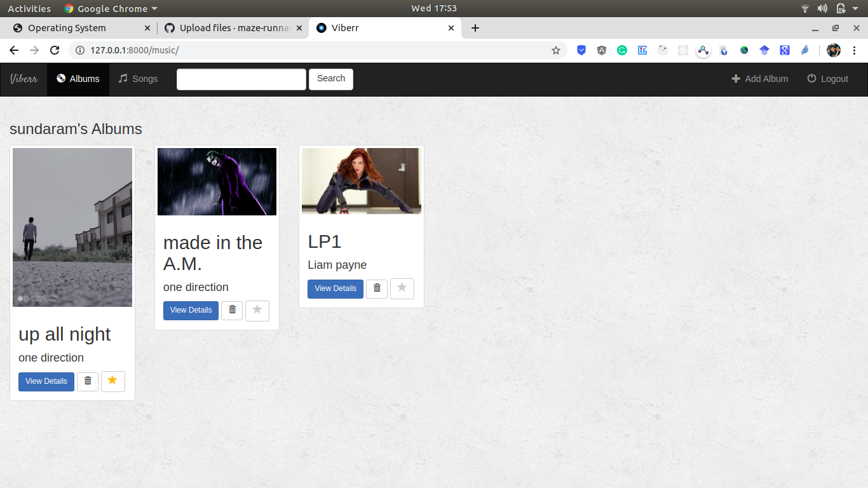The image size is (868, 488).
Task: Click the LP1 album title
Action: 325,242
